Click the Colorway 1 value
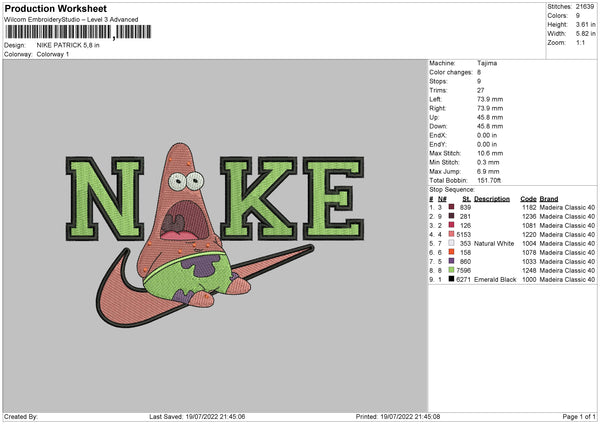This screenshot has width=600, height=424. (x=53, y=54)
